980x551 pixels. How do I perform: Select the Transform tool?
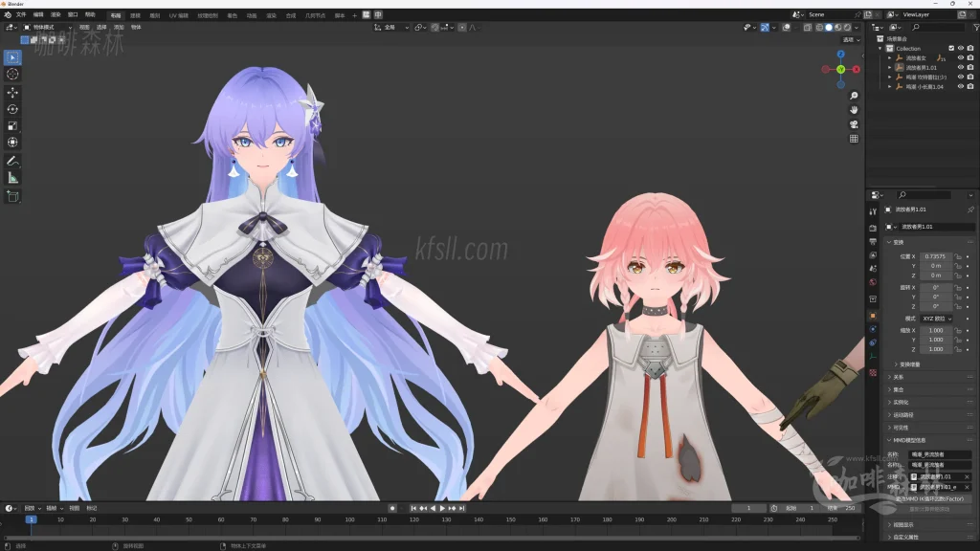click(12, 143)
